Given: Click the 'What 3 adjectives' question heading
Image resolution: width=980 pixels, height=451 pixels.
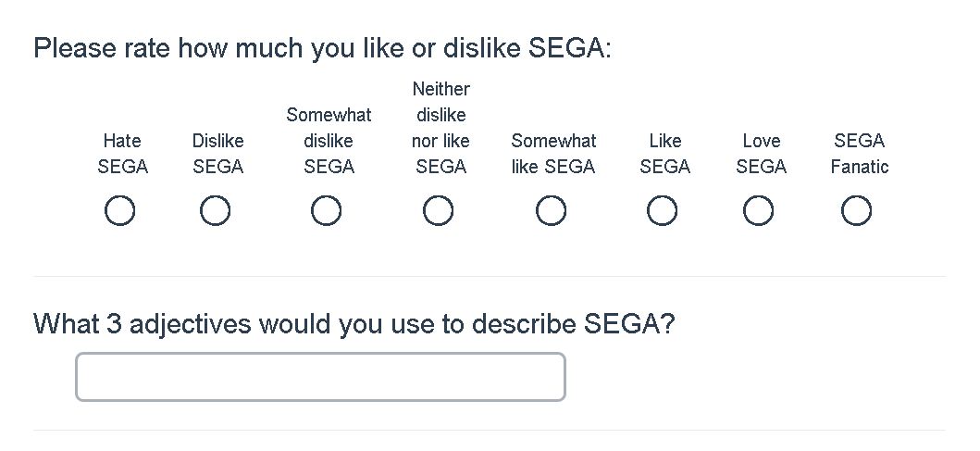Looking at the screenshot, I should (354, 324).
